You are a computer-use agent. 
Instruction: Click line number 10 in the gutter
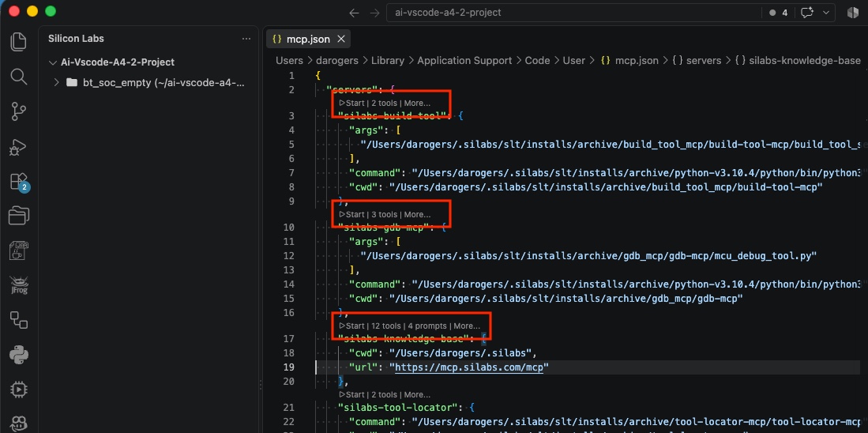coord(289,228)
